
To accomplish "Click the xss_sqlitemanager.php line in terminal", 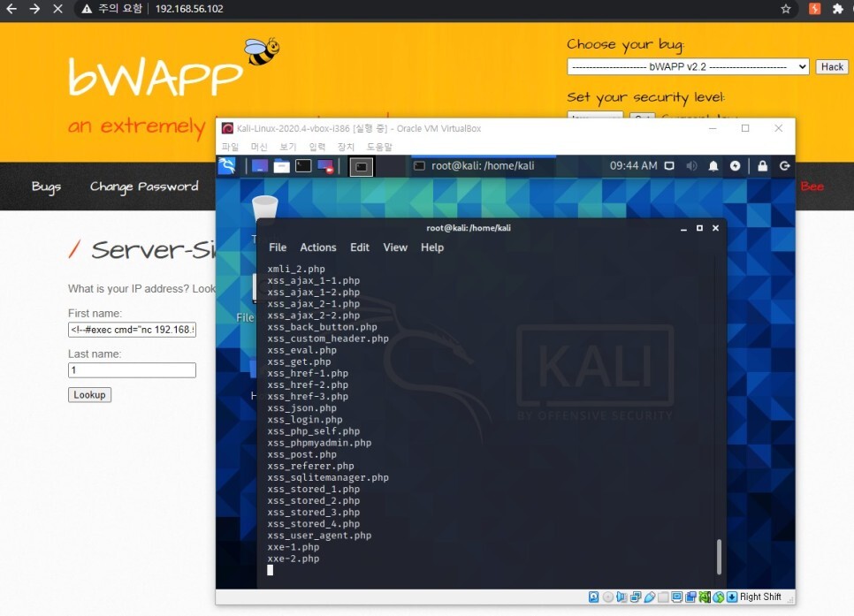I will (x=328, y=477).
